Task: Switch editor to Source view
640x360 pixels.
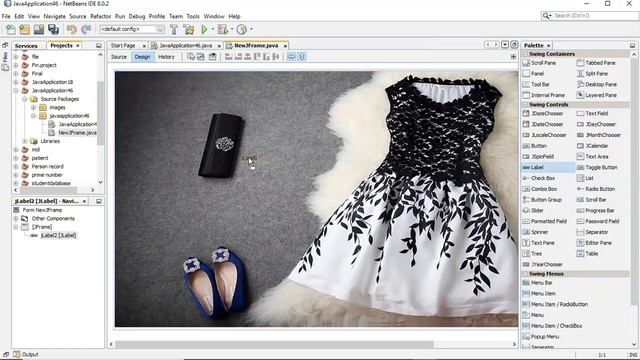Action: click(x=119, y=57)
